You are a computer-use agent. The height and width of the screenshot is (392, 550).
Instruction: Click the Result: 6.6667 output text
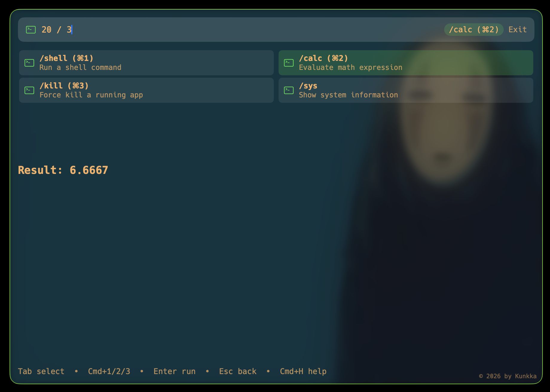[x=63, y=170]
